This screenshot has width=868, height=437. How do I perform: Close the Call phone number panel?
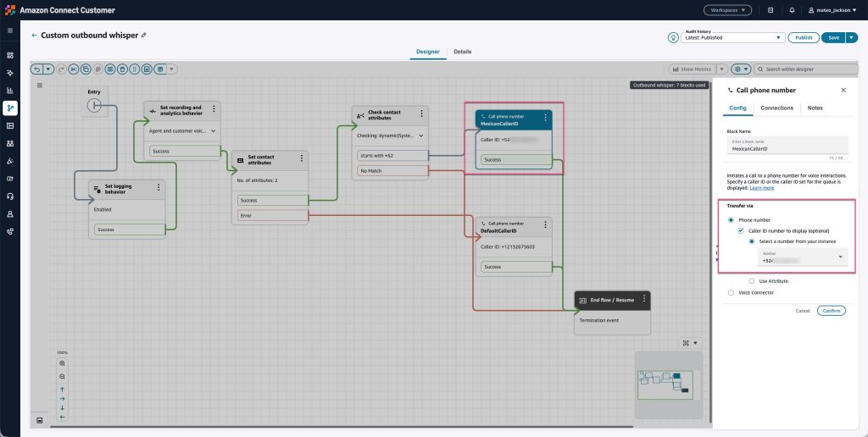843,90
